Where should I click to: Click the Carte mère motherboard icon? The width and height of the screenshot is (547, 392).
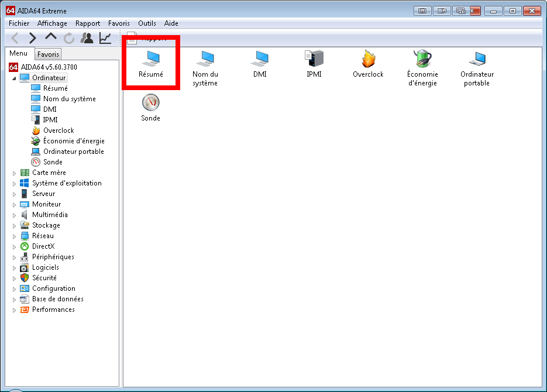25,173
